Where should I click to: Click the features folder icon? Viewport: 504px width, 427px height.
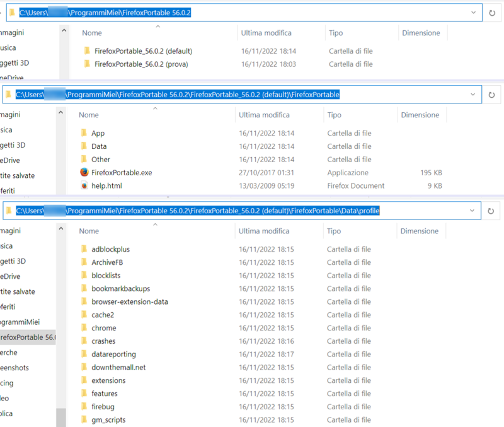click(x=84, y=393)
